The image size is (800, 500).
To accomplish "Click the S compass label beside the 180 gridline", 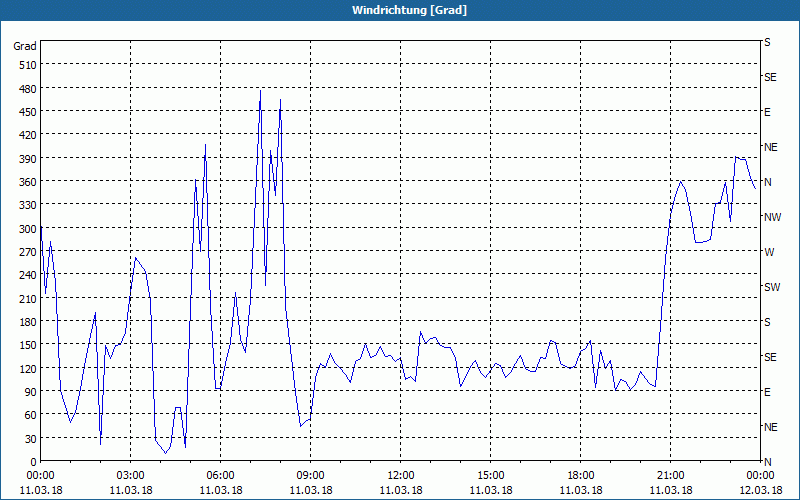I will click(x=767, y=322).
